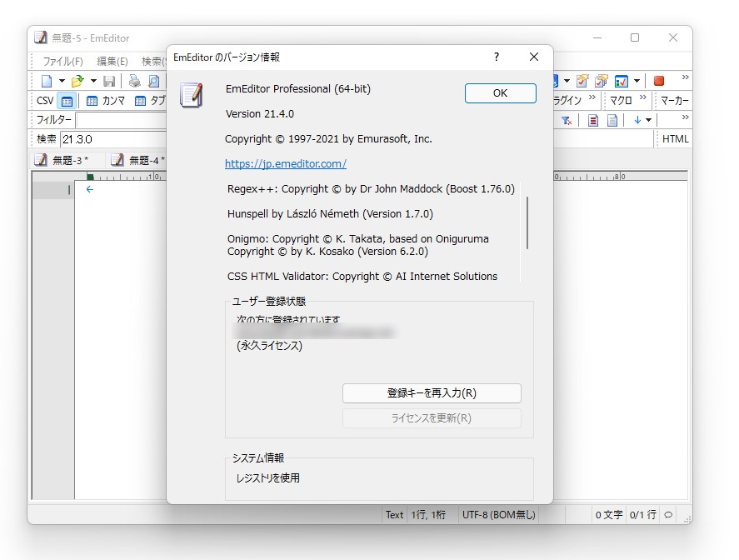Image resolution: width=739 pixels, height=560 pixels.
Task: Clear the filter with the filter-x icon
Action: [x=567, y=120]
